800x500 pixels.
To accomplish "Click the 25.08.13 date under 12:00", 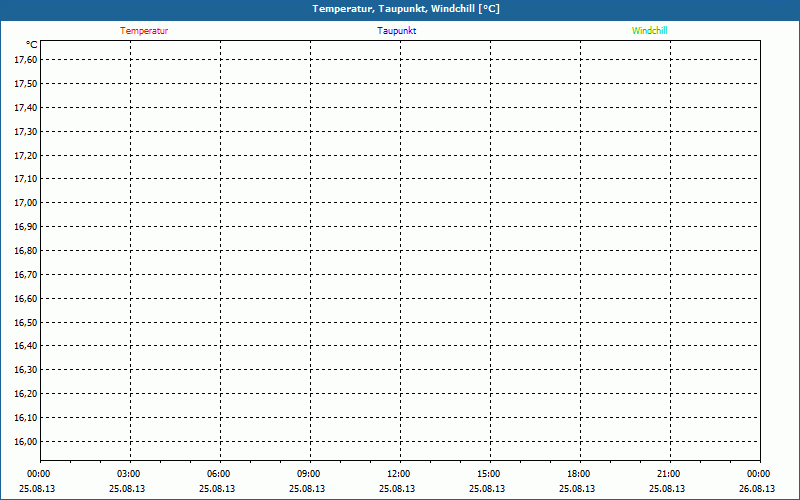I will click(397, 489).
